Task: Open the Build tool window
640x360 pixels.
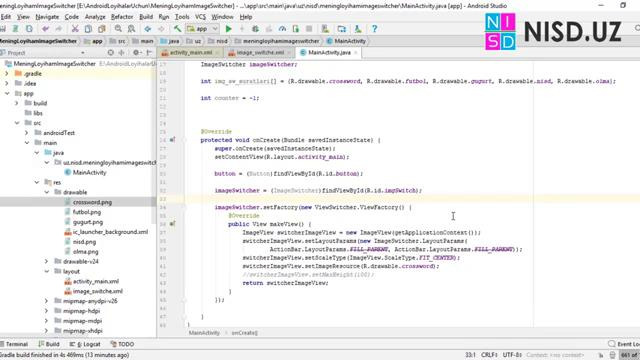Action: [49, 344]
